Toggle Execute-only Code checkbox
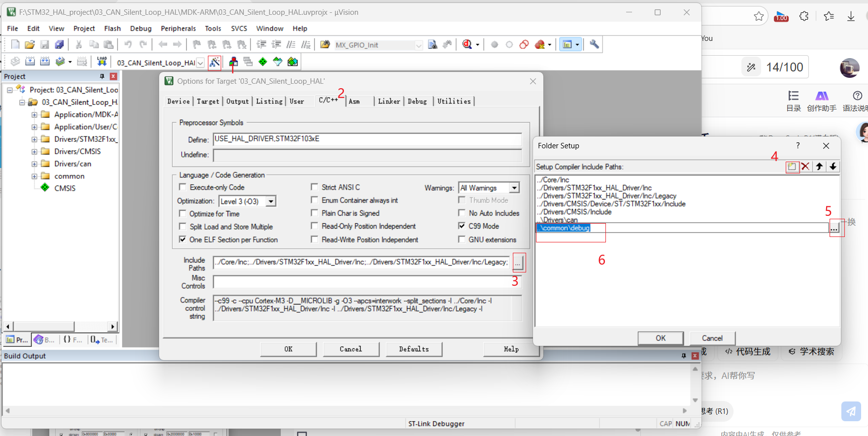868x436 pixels. coord(183,187)
